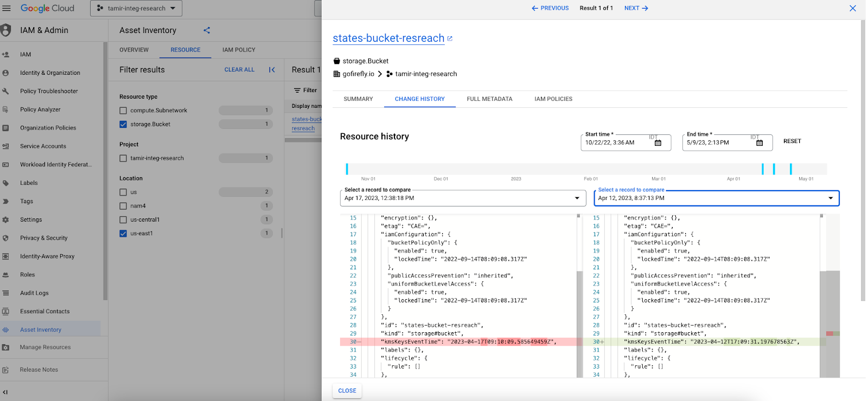The image size is (868, 401).
Task: Click the Policy Troubleshooter wrench icon
Action: point(5,91)
